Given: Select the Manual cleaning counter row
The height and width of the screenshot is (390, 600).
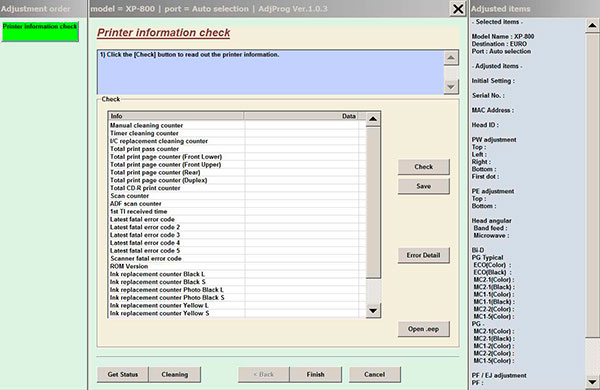Looking at the screenshot, I should [x=237, y=126].
